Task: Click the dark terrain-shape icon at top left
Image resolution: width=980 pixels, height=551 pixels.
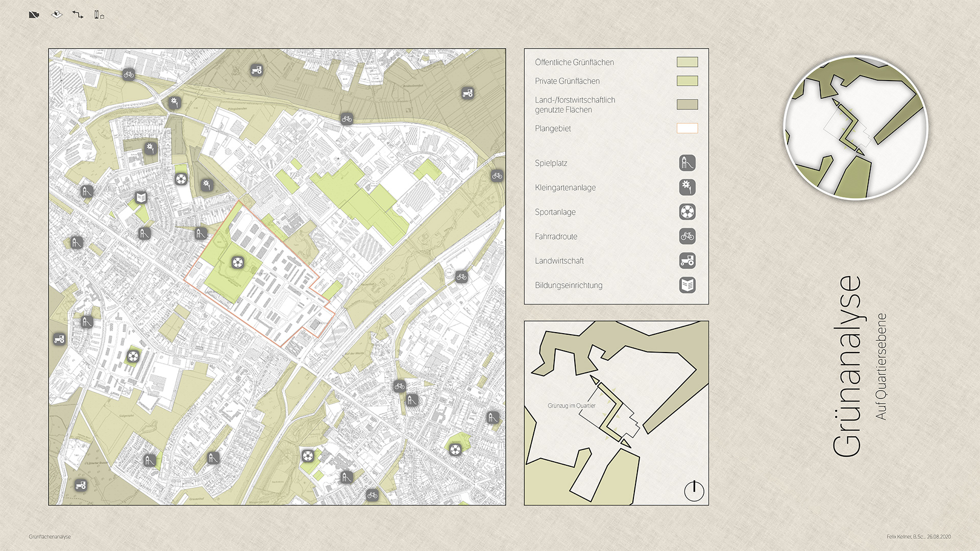Action: coord(34,15)
